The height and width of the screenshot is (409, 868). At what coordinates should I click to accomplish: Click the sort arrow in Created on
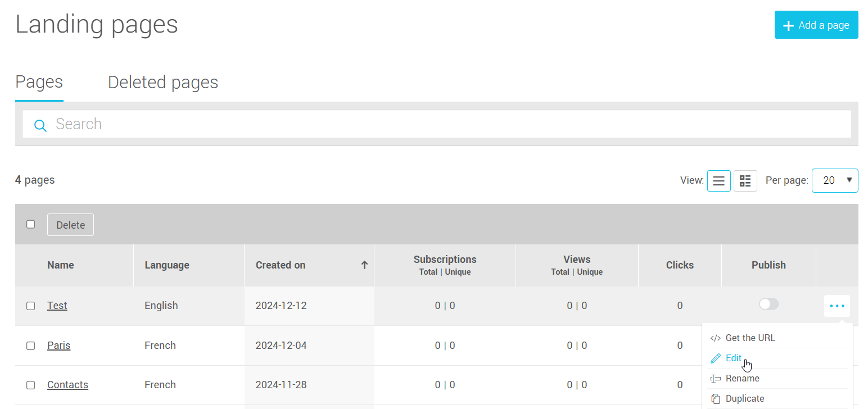point(364,265)
